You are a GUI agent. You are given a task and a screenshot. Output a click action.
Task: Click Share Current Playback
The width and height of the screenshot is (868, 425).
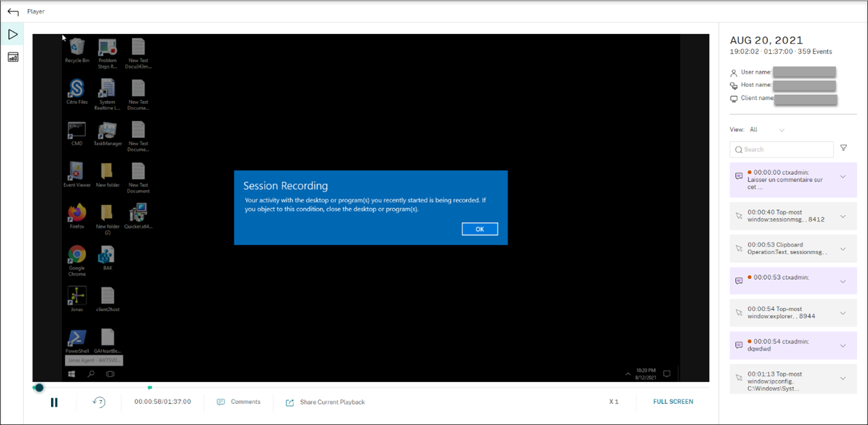point(325,402)
